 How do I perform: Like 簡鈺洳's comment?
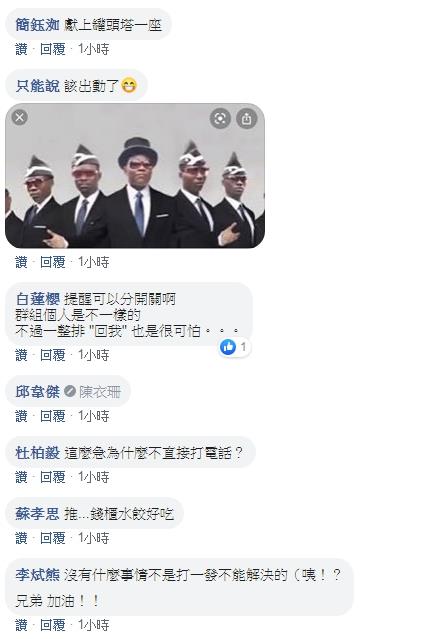(21, 49)
